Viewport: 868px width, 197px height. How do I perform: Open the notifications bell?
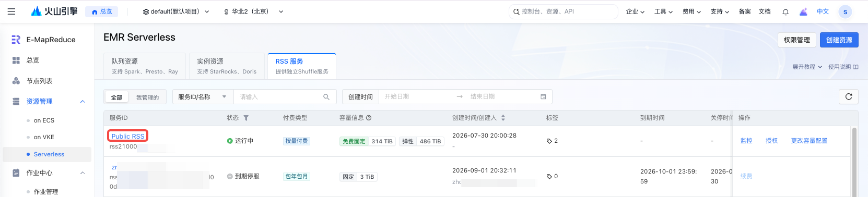click(785, 11)
